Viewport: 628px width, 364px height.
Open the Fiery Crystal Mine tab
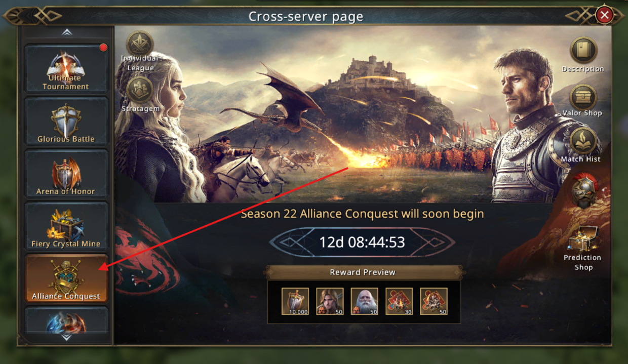coord(66,227)
